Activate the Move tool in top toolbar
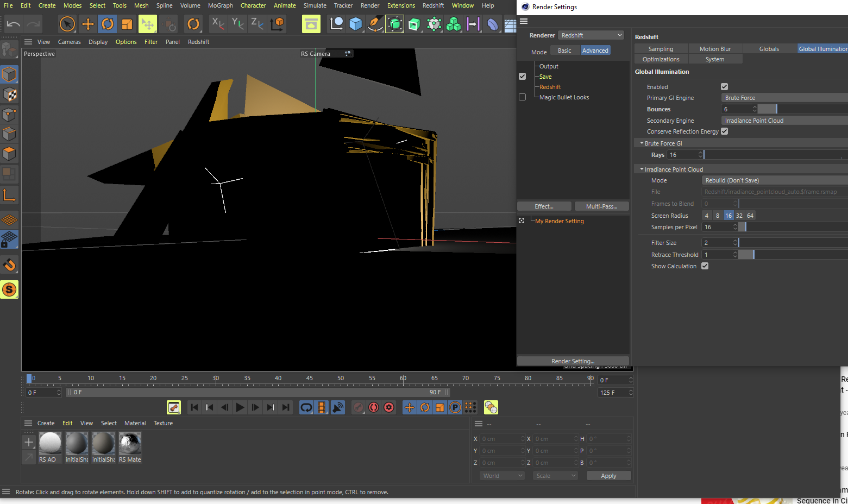The height and width of the screenshot is (504, 848). [87, 24]
